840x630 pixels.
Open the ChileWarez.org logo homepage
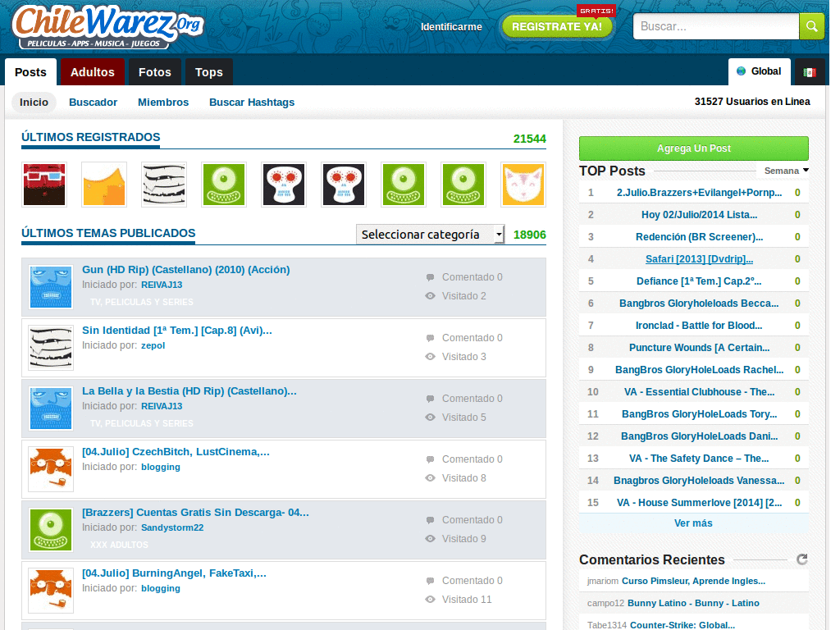(108, 27)
